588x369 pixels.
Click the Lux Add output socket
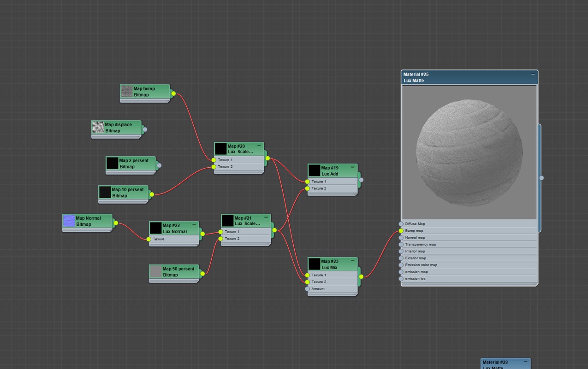(361, 180)
